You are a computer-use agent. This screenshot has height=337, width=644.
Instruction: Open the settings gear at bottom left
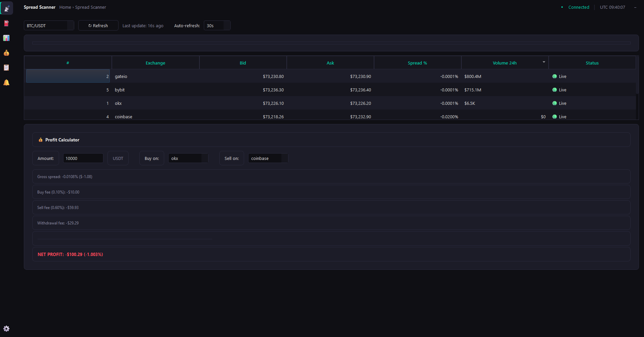[x=6, y=329]
